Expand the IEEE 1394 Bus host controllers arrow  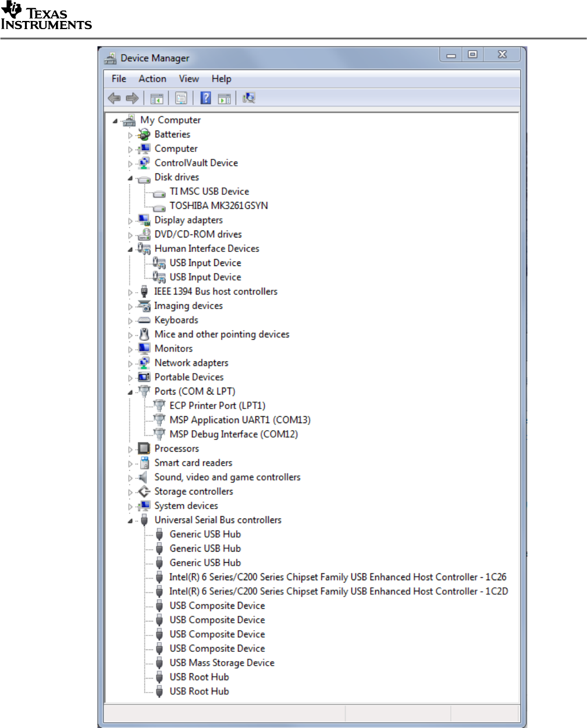coord(130,292)
